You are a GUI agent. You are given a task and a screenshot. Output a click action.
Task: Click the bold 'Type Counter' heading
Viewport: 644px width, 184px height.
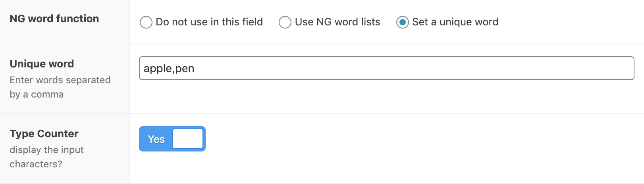click(x=44, y=134)
